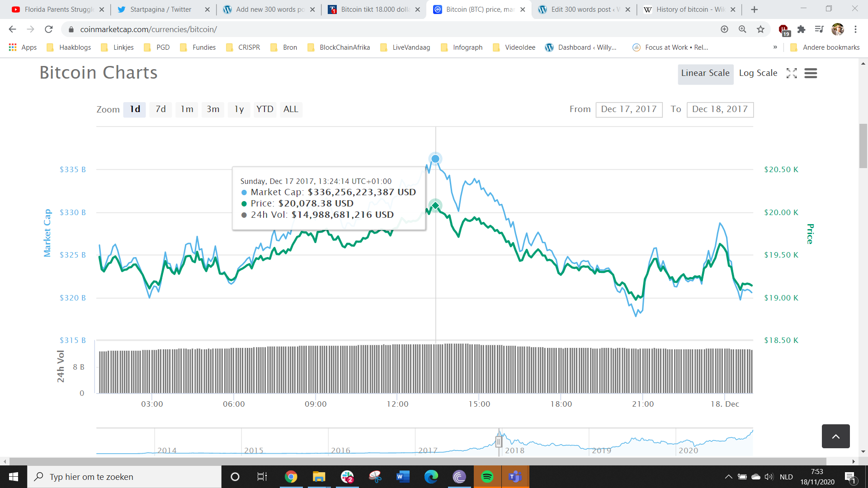Screen dimensions: 868x488
Task: Expand hidden bookmarks overflow chevron
Action: (x=775, y=47)
